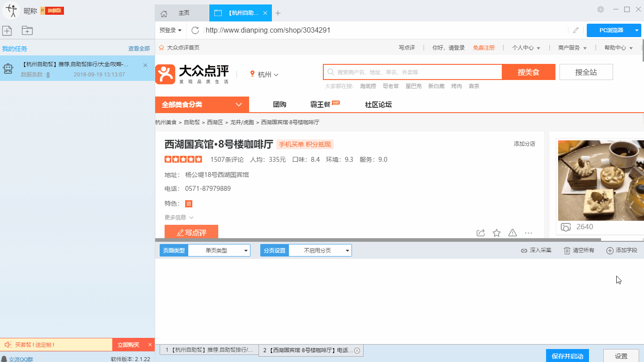Expand 帮助中心 menu
This screenshot has width=644, height=362.
(x=619, y=48)
